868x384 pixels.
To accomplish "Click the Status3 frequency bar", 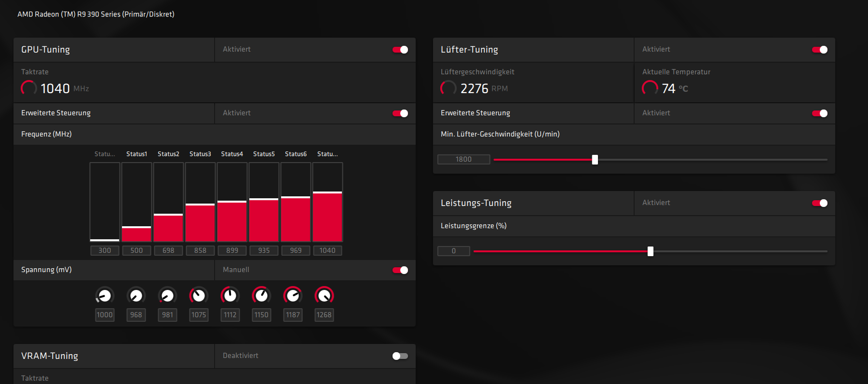I will click(200, 202).
